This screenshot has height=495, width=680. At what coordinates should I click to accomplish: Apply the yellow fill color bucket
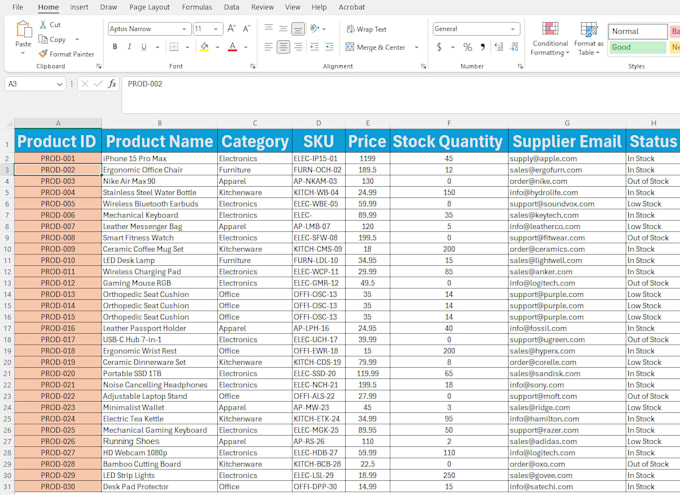click(x=204, y=47)
